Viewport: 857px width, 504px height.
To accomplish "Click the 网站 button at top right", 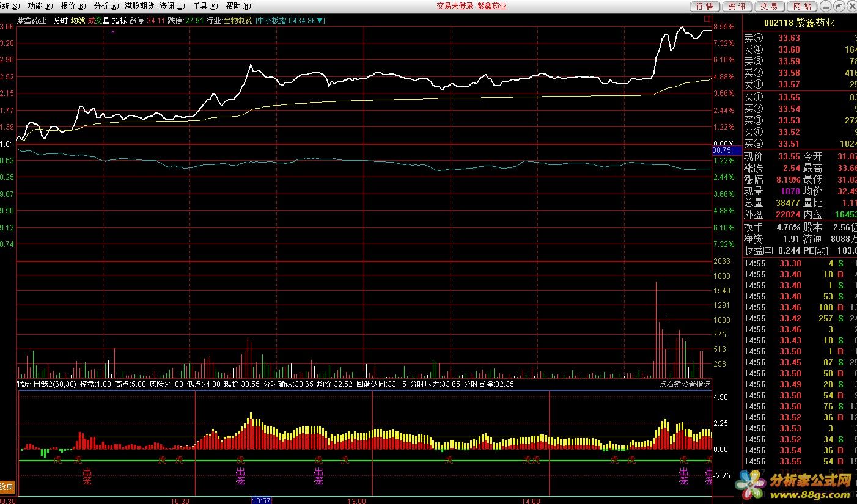I will [x=802, y=6].
